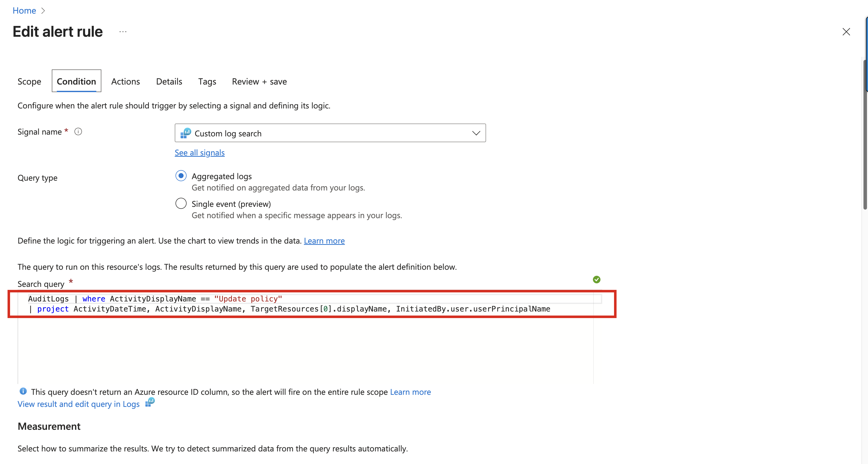Click the Search query field label
The image size is (868, 464).
click(41, 284)
